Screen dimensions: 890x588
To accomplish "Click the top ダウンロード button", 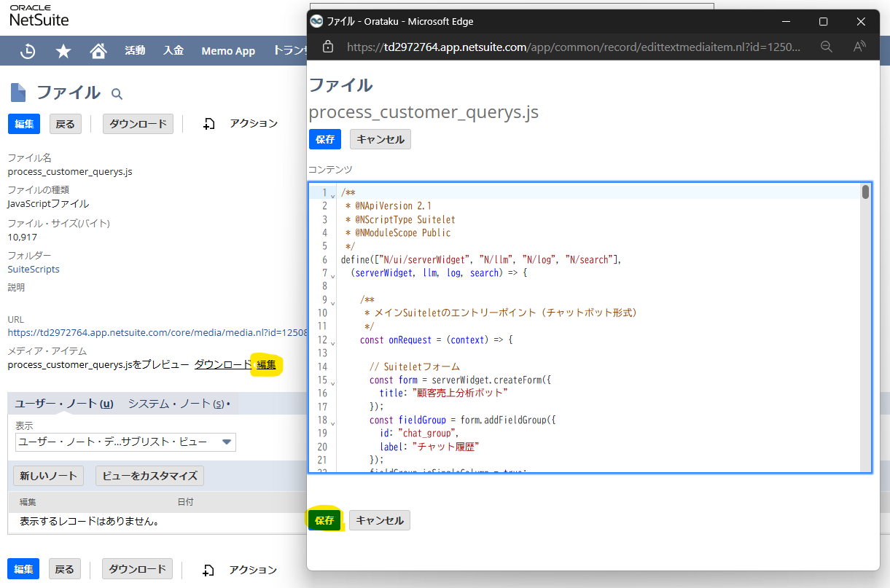I will [x=138, y=124].
